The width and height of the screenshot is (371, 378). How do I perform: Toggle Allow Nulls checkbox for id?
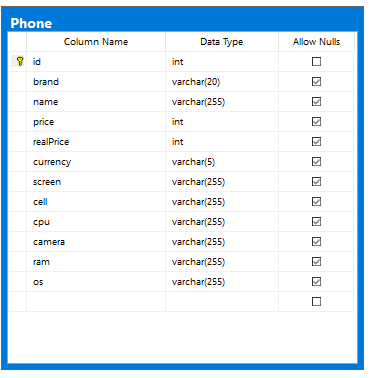tap(316, 61)
